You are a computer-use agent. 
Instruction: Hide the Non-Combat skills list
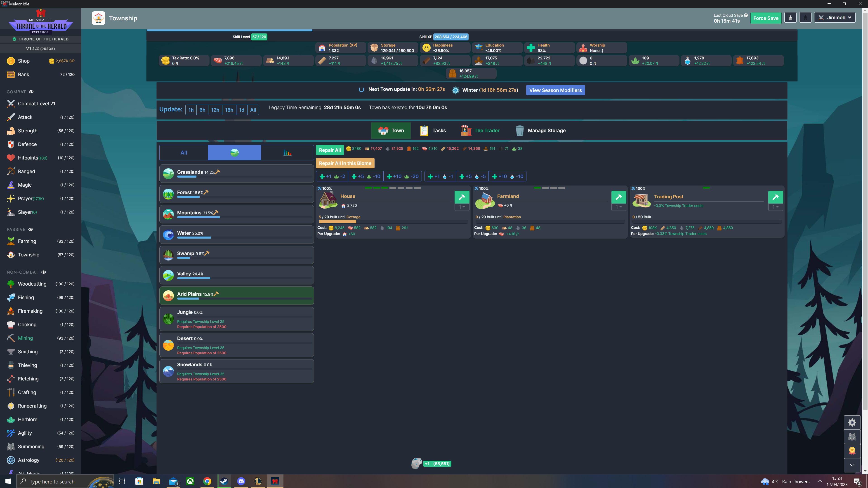click(x=44, y=272)
